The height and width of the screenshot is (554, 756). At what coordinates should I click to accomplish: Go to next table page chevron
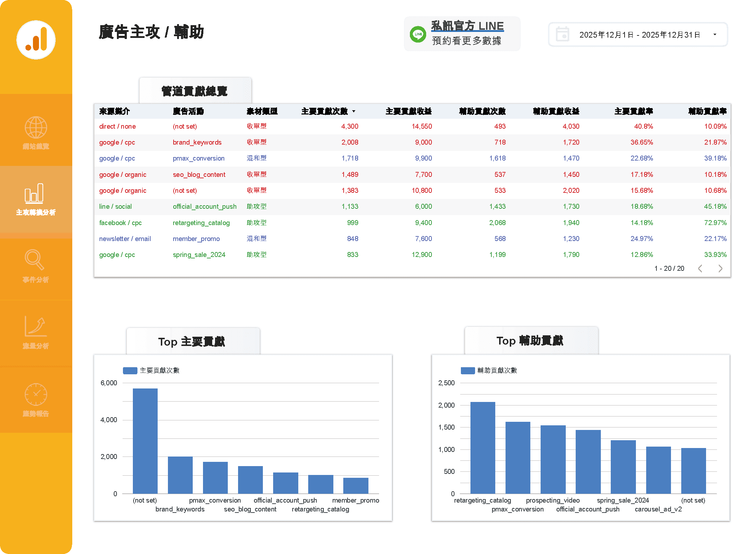[x=720, y=268]
